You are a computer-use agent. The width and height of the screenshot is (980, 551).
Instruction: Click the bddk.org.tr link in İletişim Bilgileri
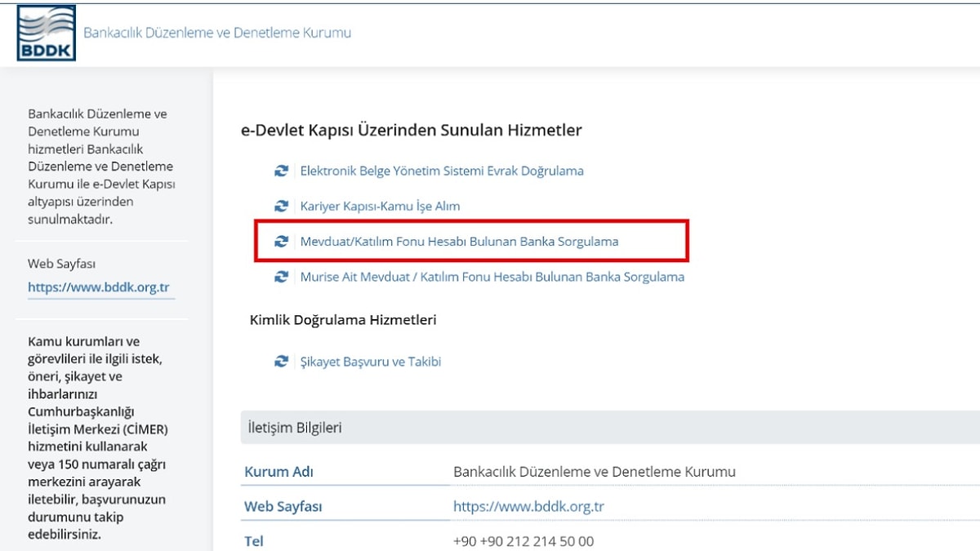tap(528, 506)
